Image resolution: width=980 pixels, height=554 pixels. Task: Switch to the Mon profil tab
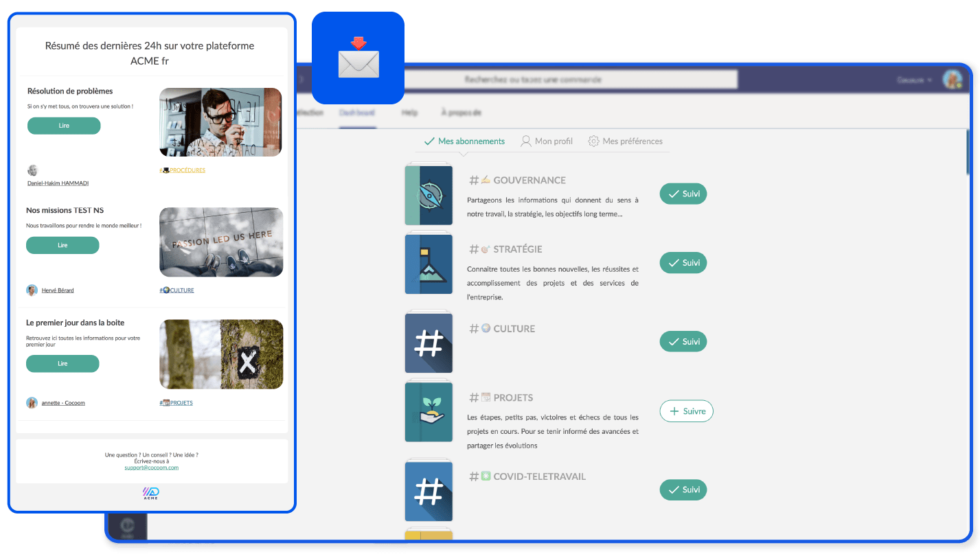547,141
